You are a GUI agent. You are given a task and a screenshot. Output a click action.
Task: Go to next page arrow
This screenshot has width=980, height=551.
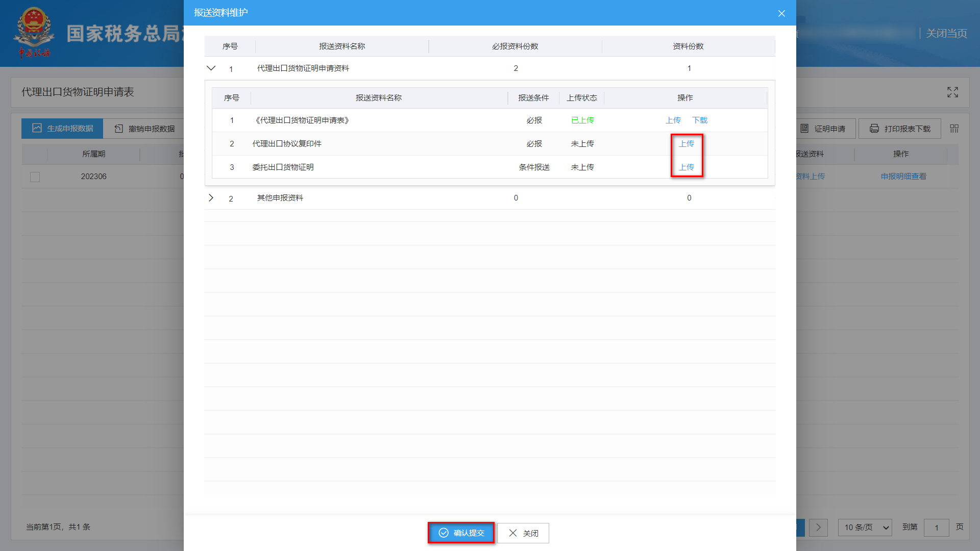818,527
